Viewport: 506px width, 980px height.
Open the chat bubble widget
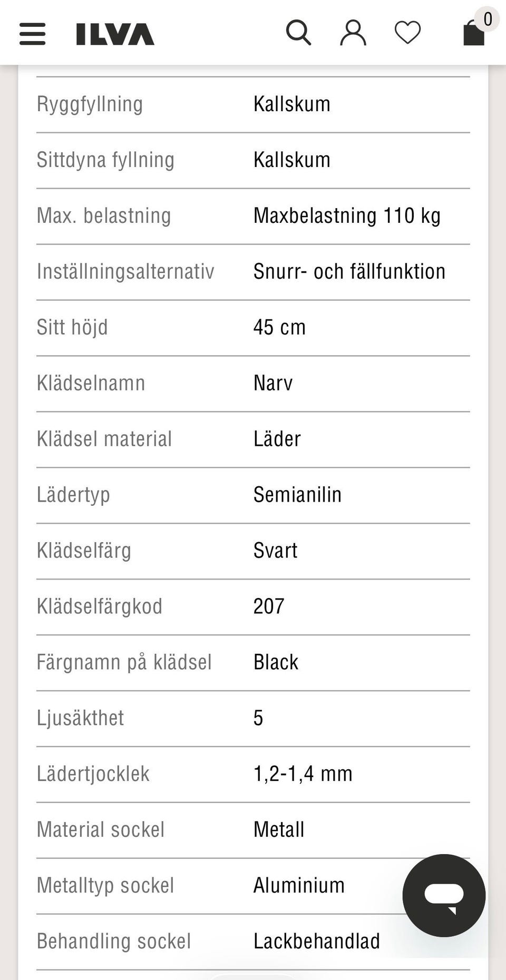(444, 896)
